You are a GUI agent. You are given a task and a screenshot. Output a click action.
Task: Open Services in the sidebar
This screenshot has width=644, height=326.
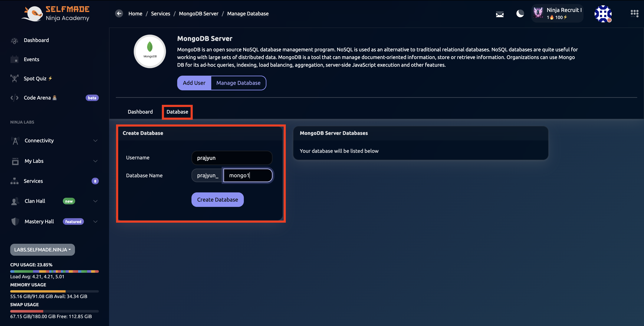33,181
